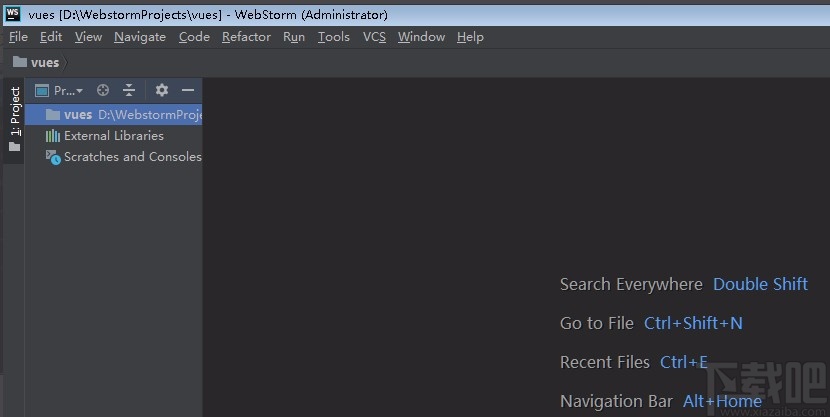Click the vues folder icon in tree

click(x=52, y=114)
